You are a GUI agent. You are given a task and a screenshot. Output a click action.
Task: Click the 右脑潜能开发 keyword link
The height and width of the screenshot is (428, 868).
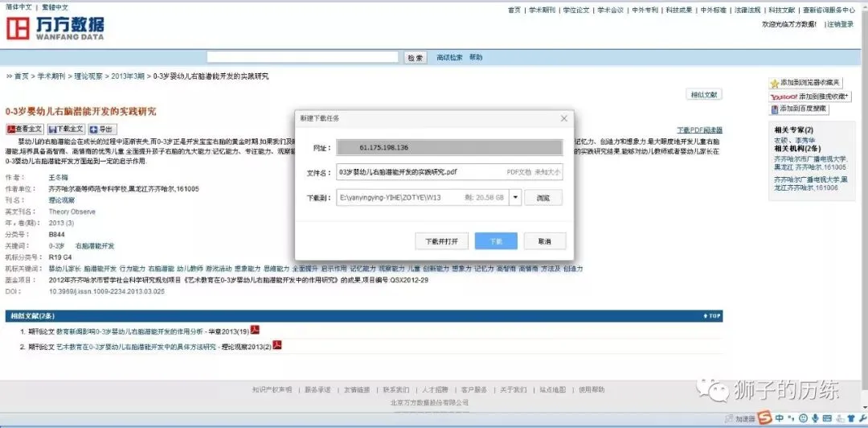click(x=95, y=245)
